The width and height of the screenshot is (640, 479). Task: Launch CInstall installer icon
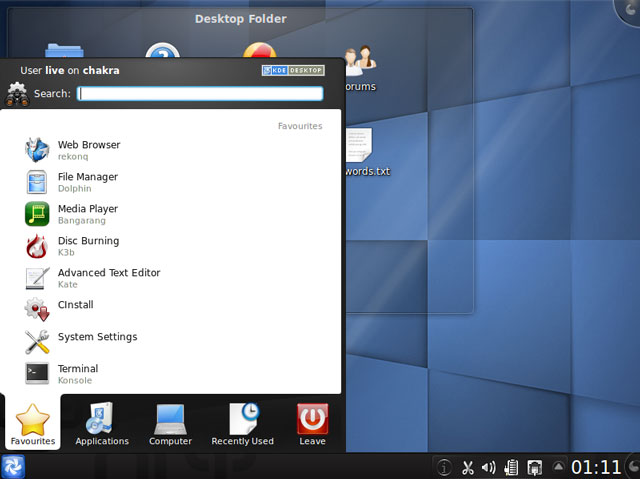[x=37, y=309]
